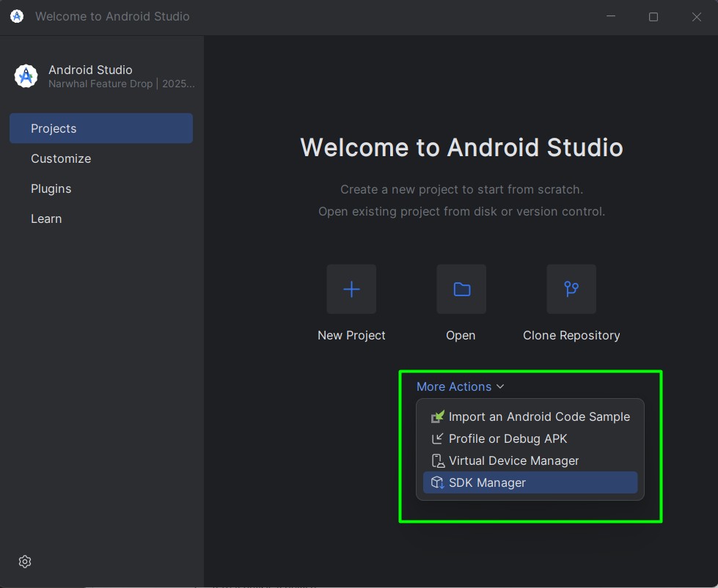Collapse the More Actions dropdown

click(x=461, y=386)
